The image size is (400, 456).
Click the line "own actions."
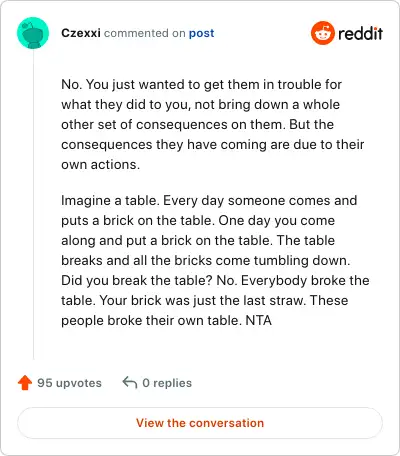coord(100,164)
